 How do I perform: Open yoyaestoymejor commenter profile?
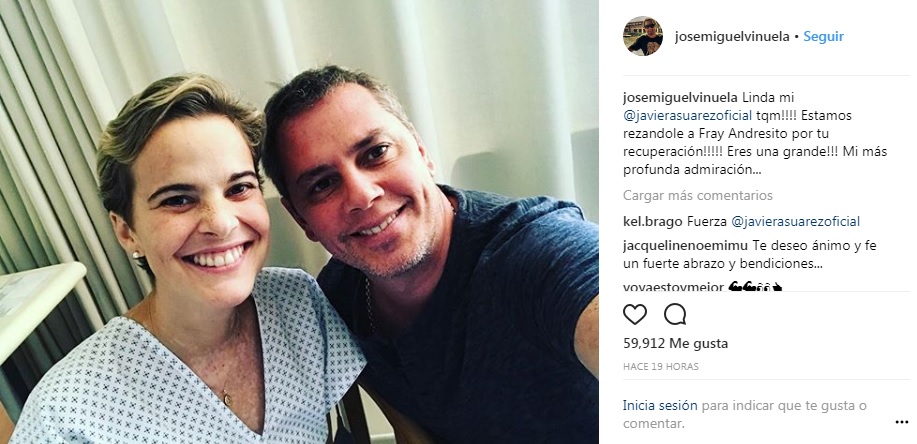click(673, 287)
